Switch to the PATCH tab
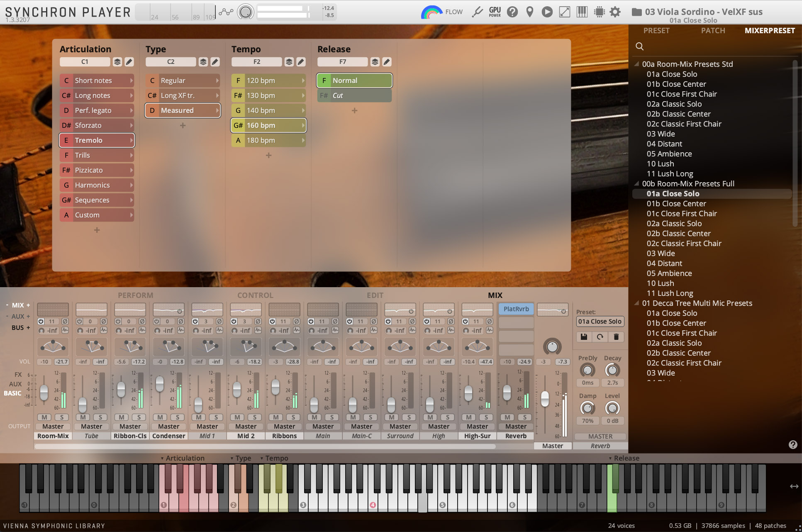 click(713, 31)
